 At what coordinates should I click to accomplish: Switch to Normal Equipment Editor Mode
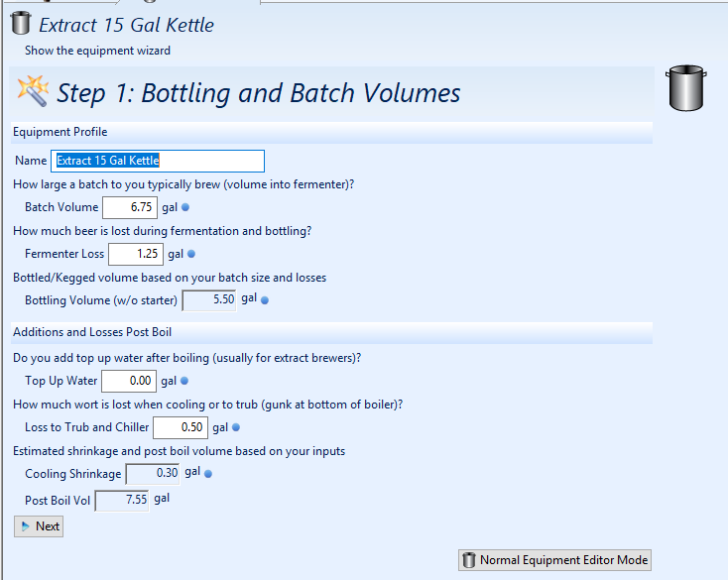pyautogui.click(x=554, y=560)
